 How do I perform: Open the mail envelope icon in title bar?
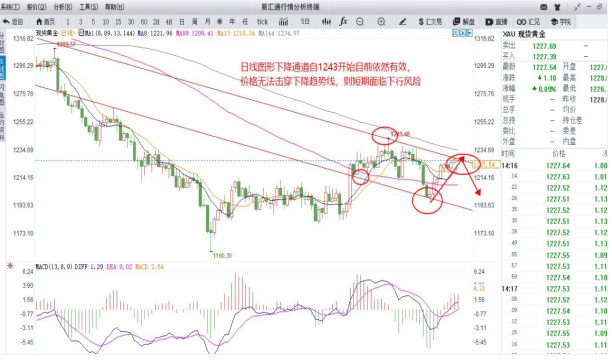pos(544,7)
